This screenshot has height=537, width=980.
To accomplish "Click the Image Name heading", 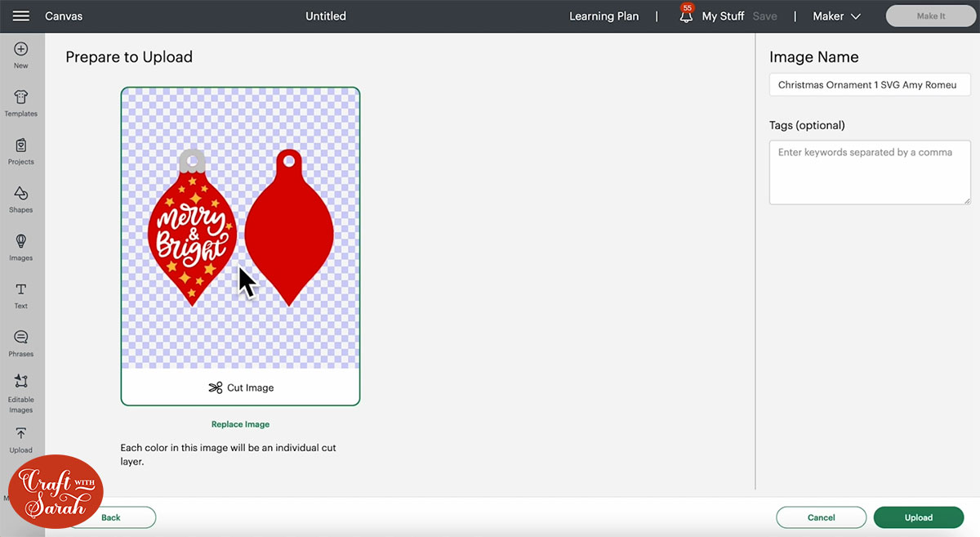I will pyautogui.click(x=814, y=57).
